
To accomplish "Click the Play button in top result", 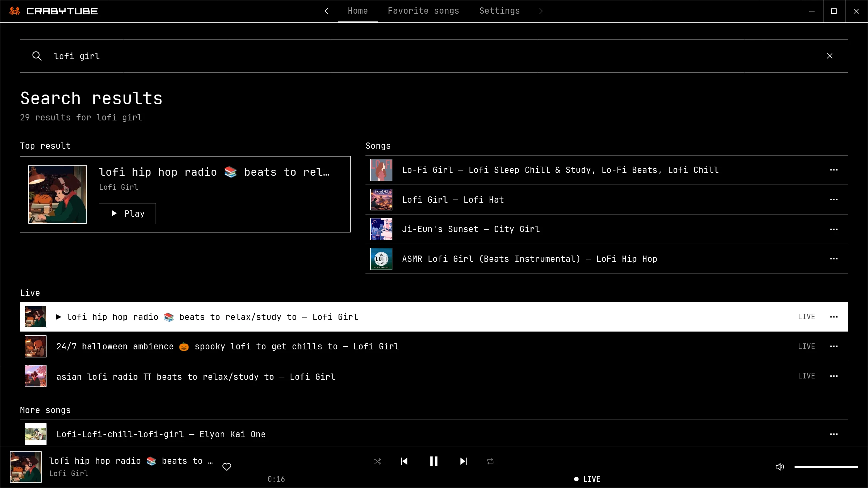I will click(127, 214).
